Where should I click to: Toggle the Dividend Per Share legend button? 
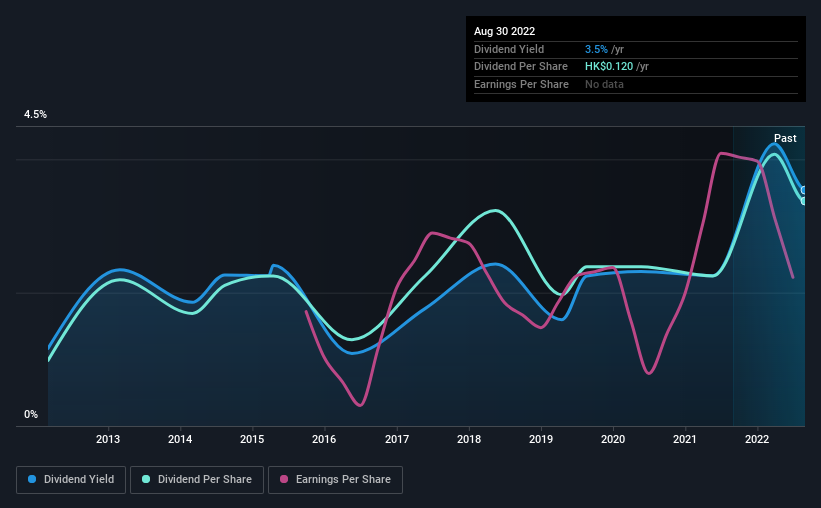[197, 480]
